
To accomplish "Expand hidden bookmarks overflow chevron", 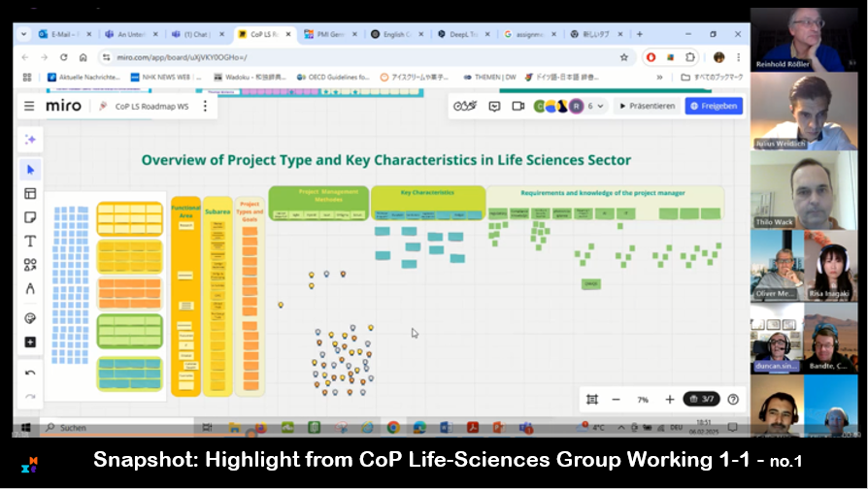I will pyautogui.click(x=660, y=77).
